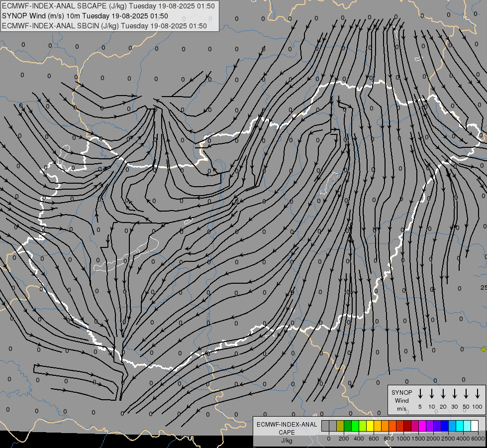
Task: Click the '1000' tick on CAPE colorbar
Action: [403, 439]
